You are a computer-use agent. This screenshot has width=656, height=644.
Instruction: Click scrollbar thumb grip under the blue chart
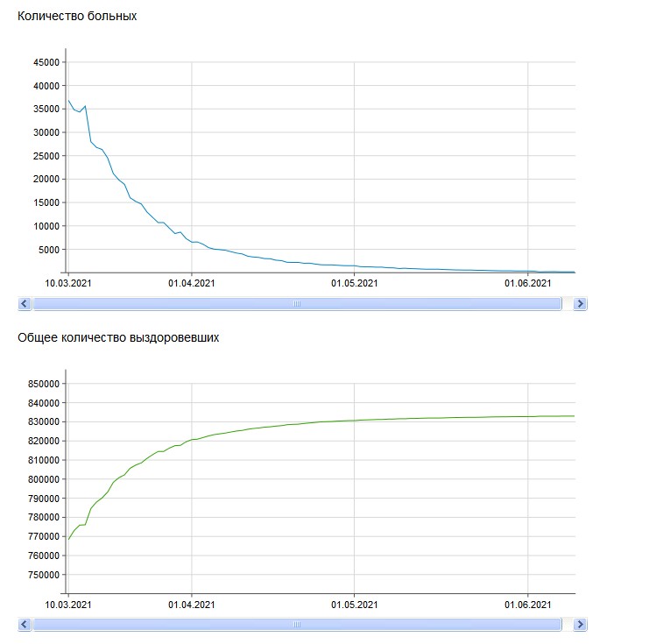click(x=296, y=303)
